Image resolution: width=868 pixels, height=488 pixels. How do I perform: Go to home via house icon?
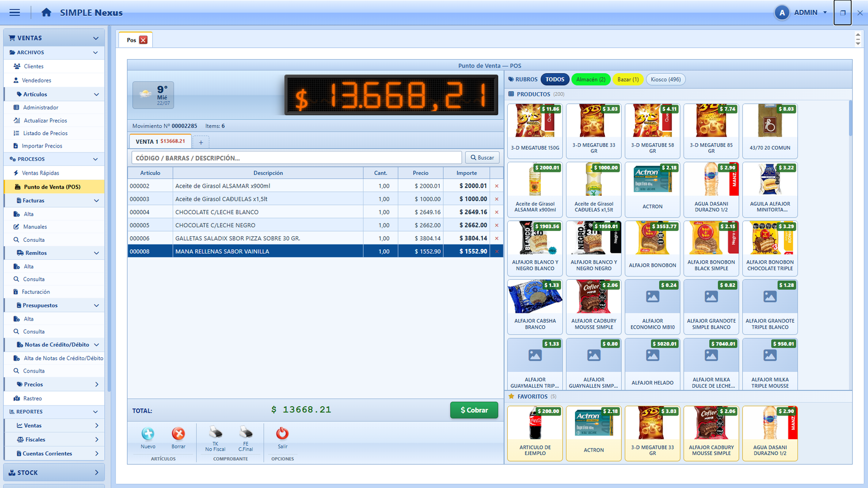pos(46,12)
